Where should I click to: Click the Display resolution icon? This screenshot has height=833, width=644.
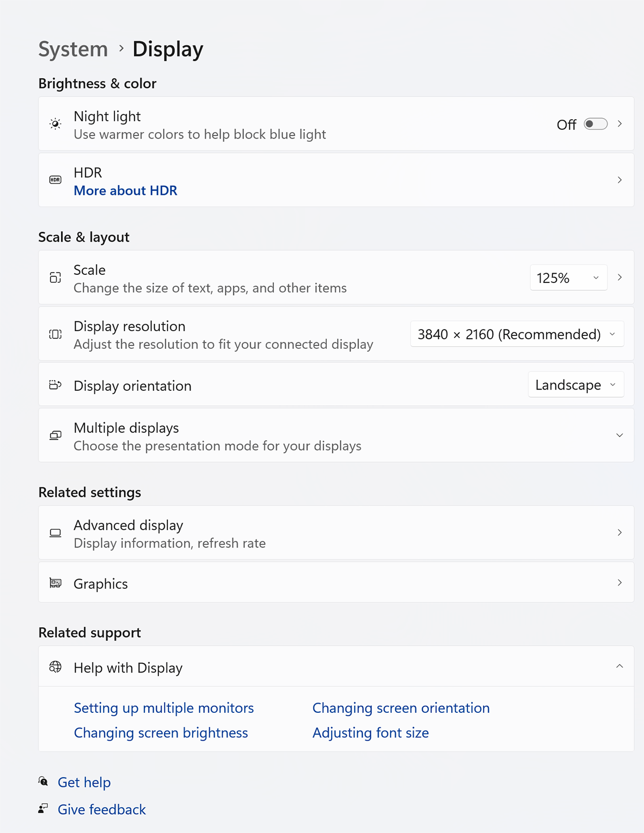pos(55,334)
